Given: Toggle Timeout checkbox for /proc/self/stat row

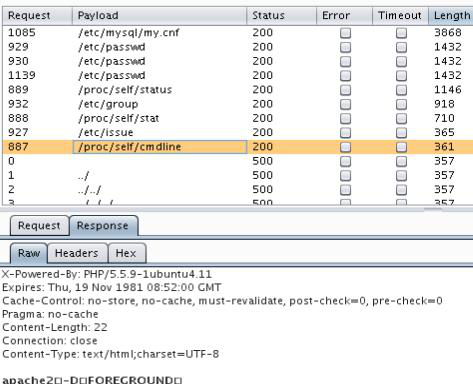Looking at the screenshot, I should point(401,119).
